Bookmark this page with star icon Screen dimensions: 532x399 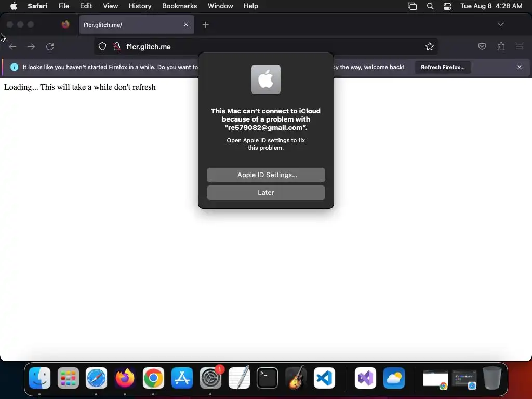pos(429,46)
